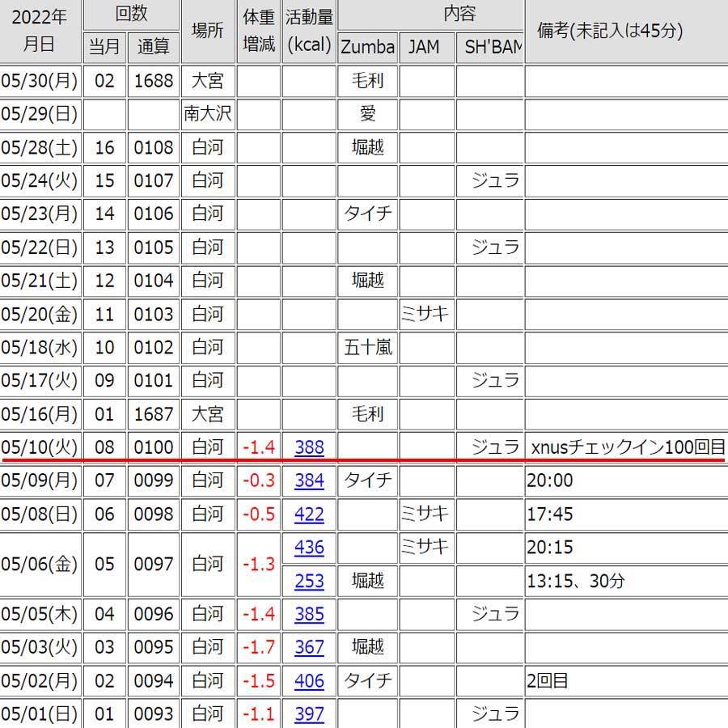728x728 pixels.
Task: Open the 367 kcal activity link
Action: pyautogui.click(x=309, y=647)
